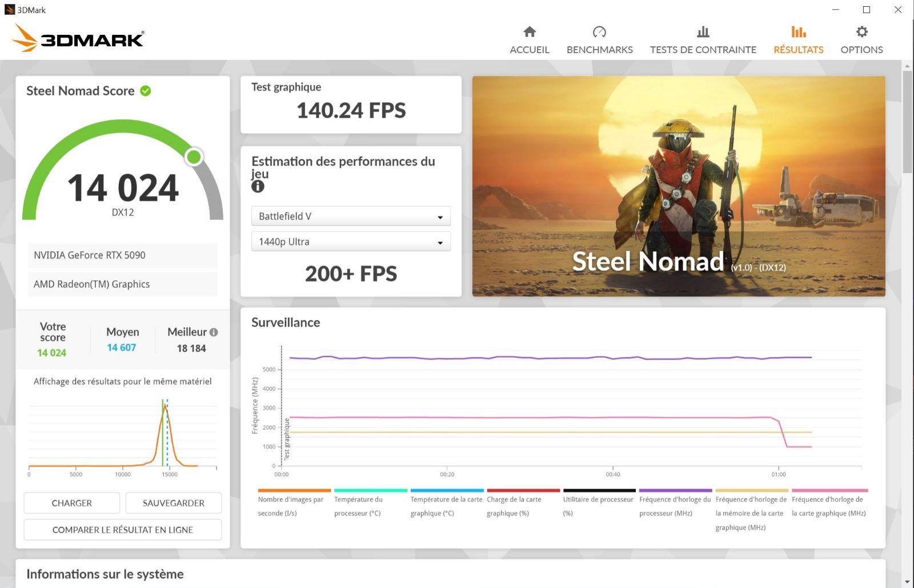Click the Sauvegarder button
914x588 pixels.
pos(174,503)
